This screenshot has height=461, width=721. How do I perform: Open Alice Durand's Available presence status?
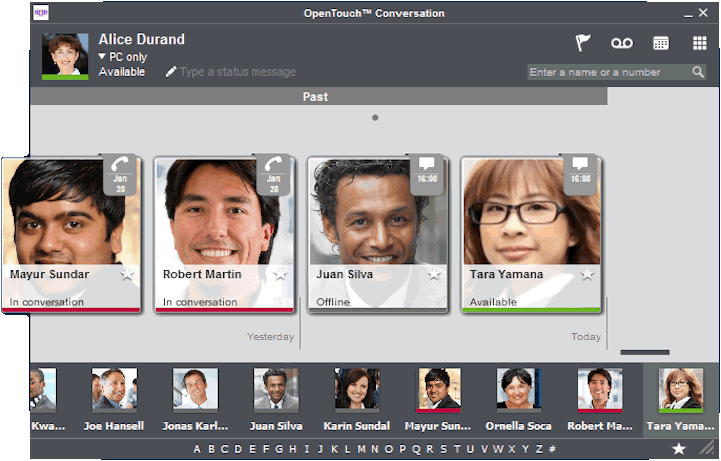tap(122, 72)
